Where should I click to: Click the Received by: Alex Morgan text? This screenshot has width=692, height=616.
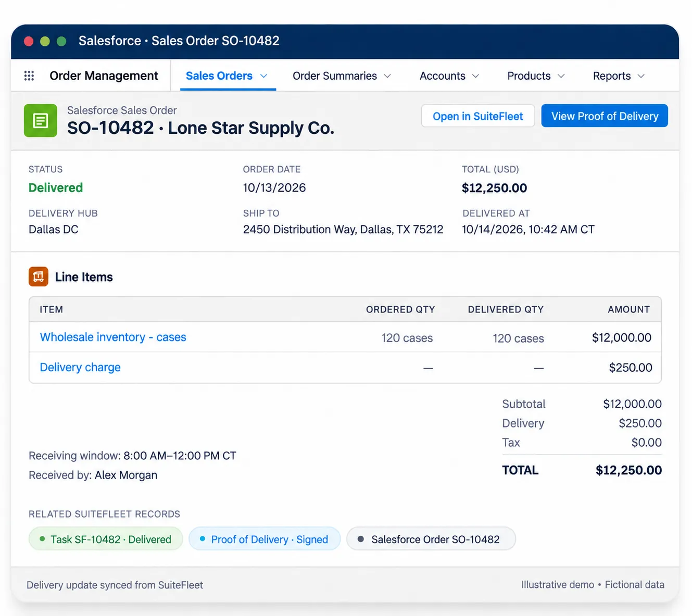tap(93, 475)
